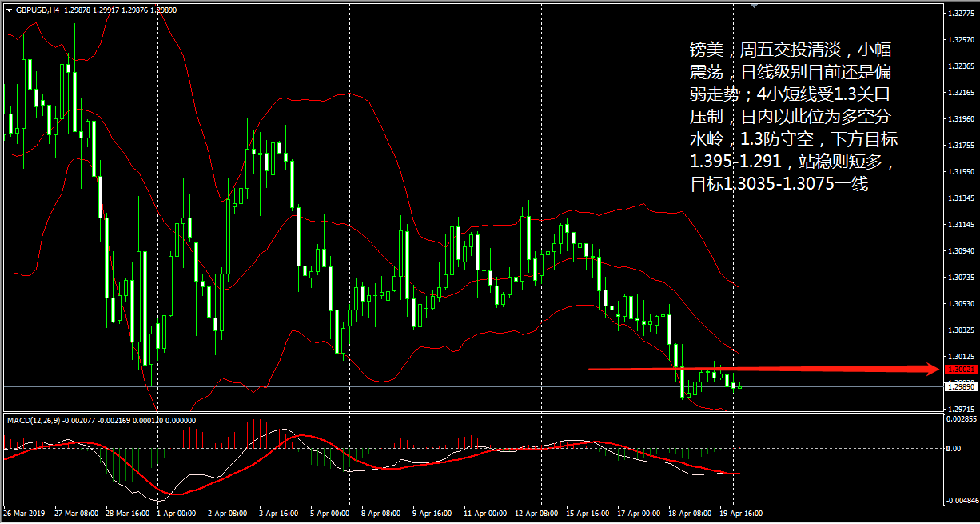Click the 1 Apr 00:00 time label
The height and width of the screenshot is (524, 980).
(177, 514)
